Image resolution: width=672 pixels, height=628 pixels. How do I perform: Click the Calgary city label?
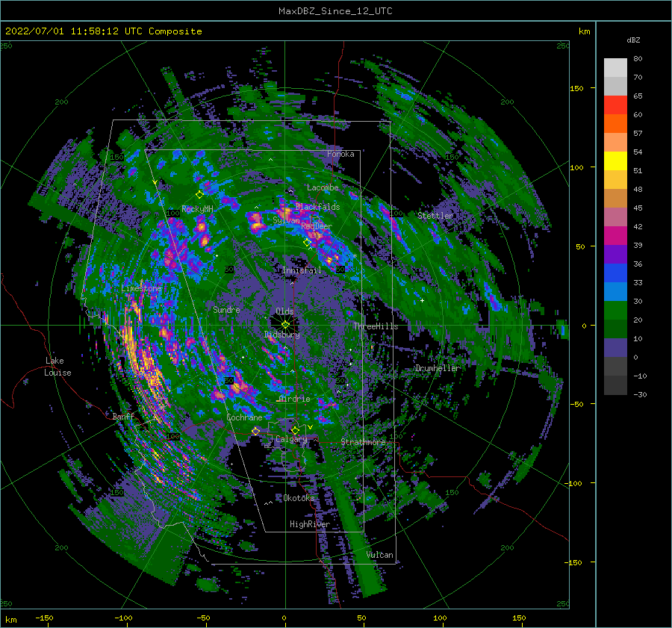point(291,439)
